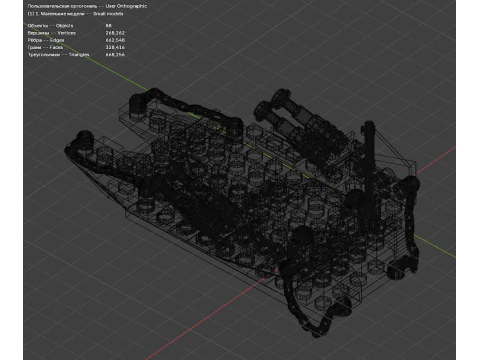Image resolution: width=480 pixels, height=360 pixels.
Task: Click the "Triangles" statistics label
Action: [x=79, y=55]
